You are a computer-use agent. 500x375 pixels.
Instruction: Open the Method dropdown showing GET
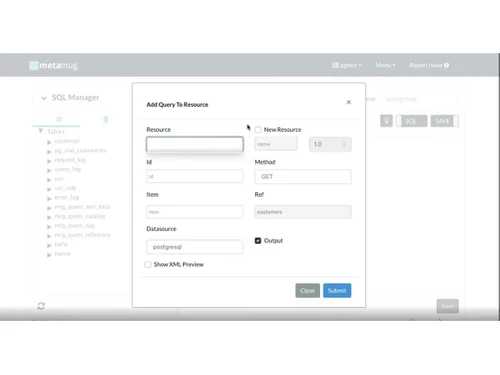tap(303, 177)
